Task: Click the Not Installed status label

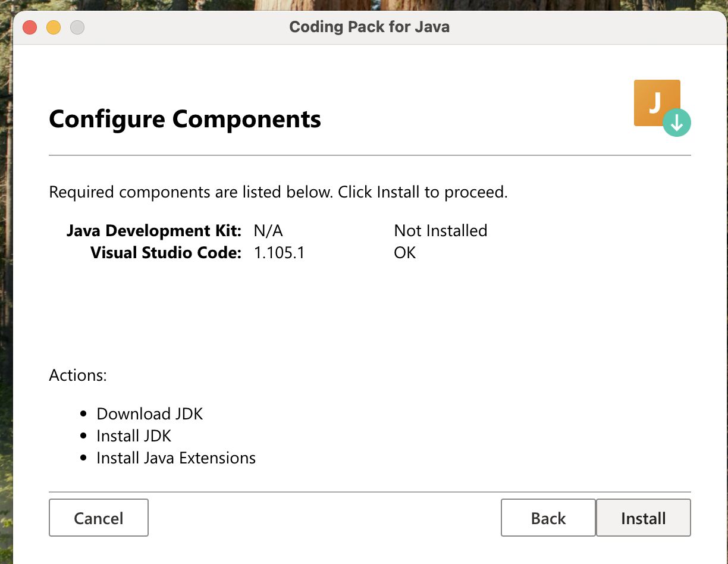Action: click(x=440, y=230)
